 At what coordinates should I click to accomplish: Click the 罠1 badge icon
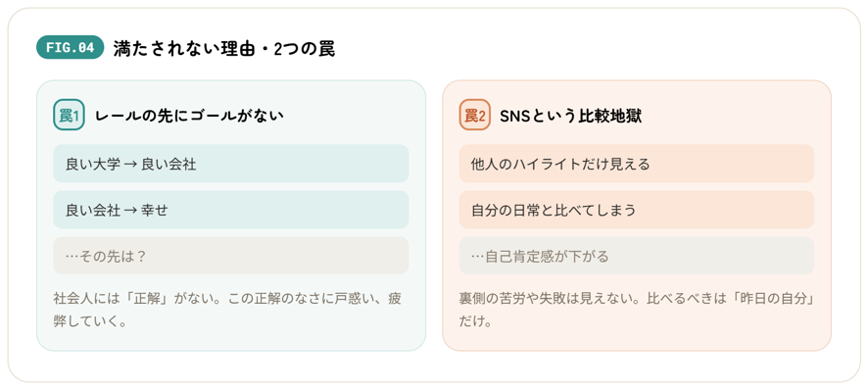click(70, 116)
